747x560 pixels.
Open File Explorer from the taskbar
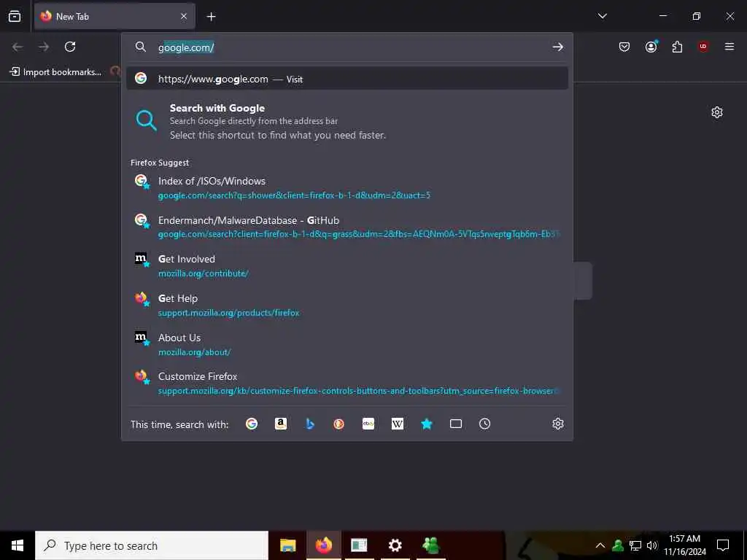tap(287, 545)
